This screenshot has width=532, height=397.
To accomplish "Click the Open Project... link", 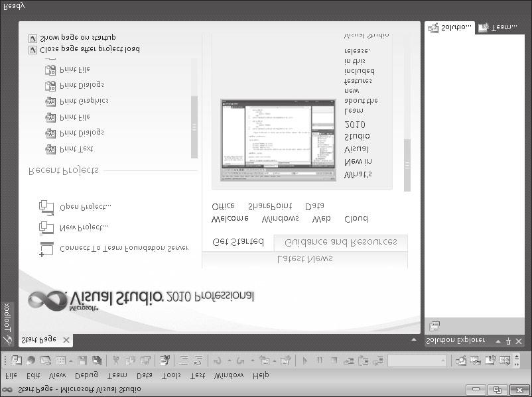I will coord(86,207).
